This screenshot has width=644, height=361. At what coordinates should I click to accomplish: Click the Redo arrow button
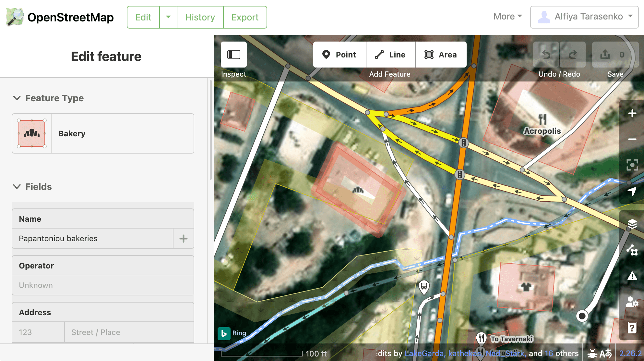[573, 55]
